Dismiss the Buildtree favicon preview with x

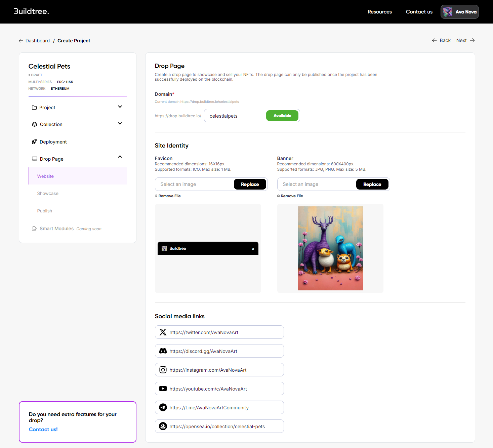click(253, 249)
